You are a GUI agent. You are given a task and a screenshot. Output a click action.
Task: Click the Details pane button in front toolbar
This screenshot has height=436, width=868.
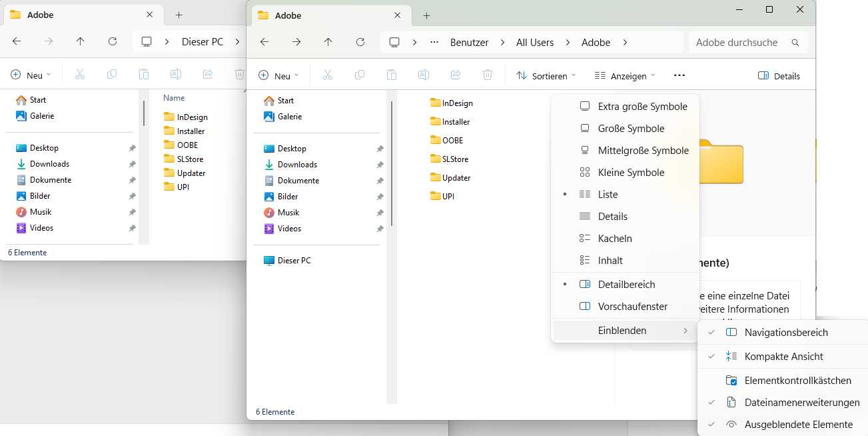coord(779,75)
